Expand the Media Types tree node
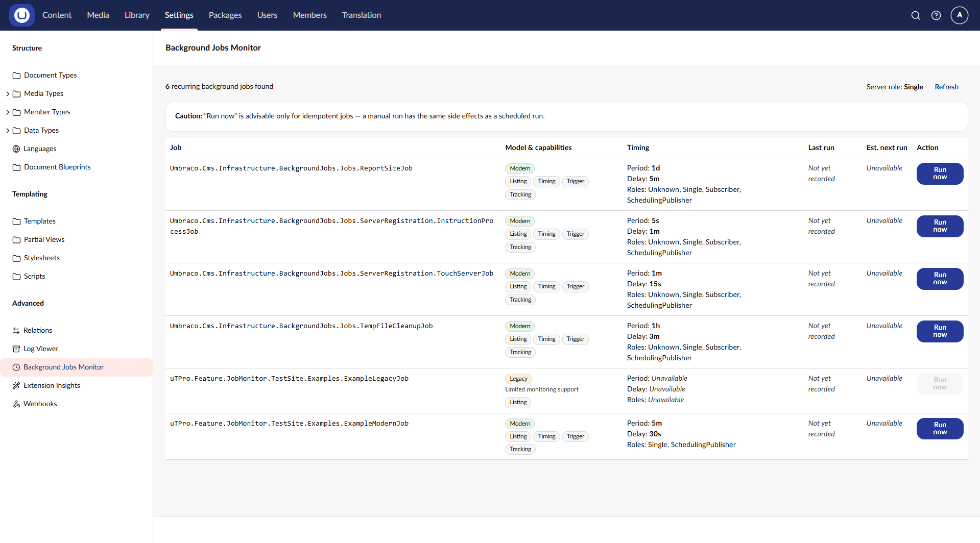The width and height of the screenshot is (980, 543). (8, 94)
